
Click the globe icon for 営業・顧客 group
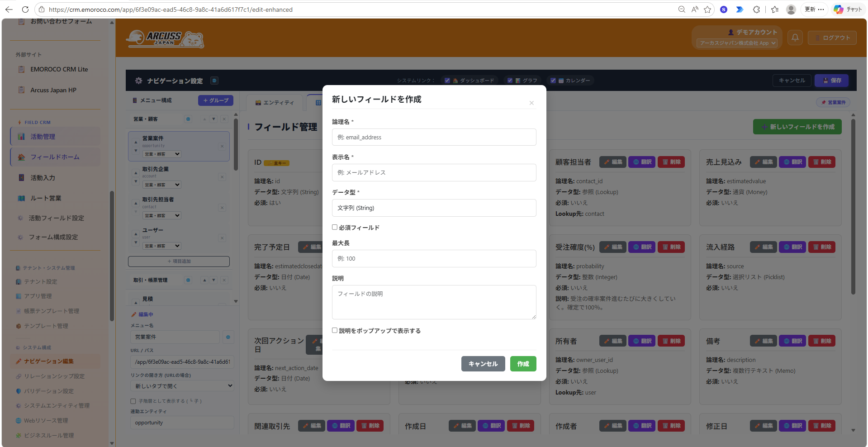[188, 119]
